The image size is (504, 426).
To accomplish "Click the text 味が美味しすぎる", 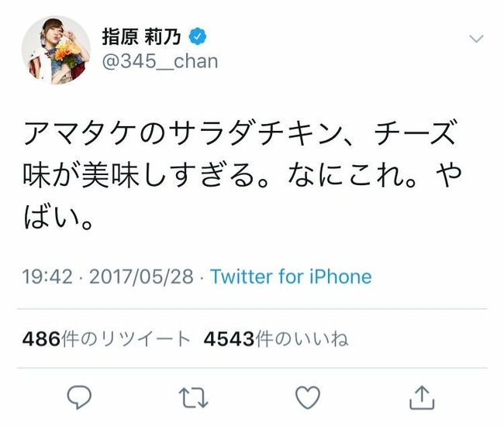I will [145, 175].
